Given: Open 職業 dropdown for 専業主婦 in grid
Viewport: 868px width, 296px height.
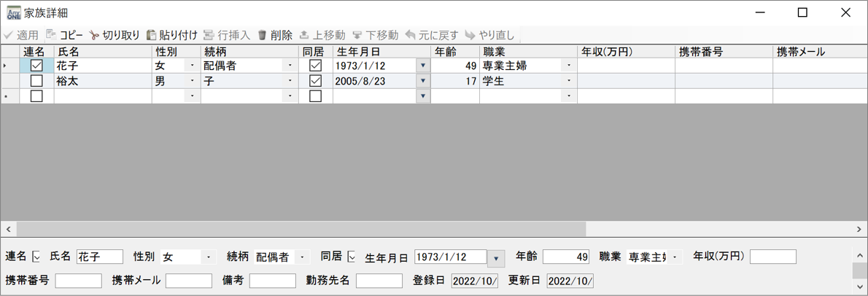Looking at the screenshot, I should 569,66.
